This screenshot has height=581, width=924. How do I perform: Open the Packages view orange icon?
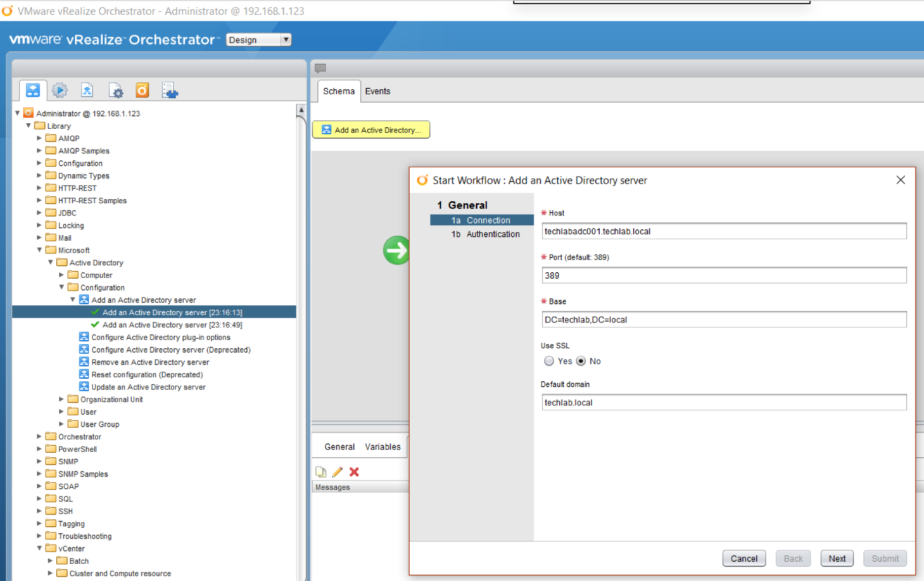(x=142, y=90)
